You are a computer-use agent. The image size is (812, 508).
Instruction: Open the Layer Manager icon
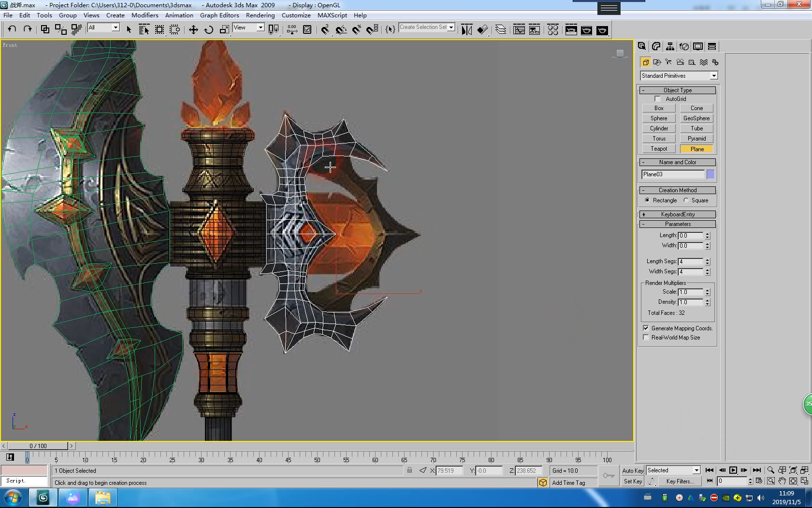click(501, 29)
